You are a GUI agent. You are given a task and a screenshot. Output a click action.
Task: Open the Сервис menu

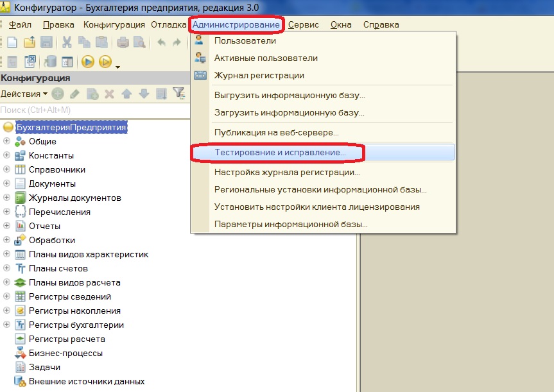pos(304,25)
